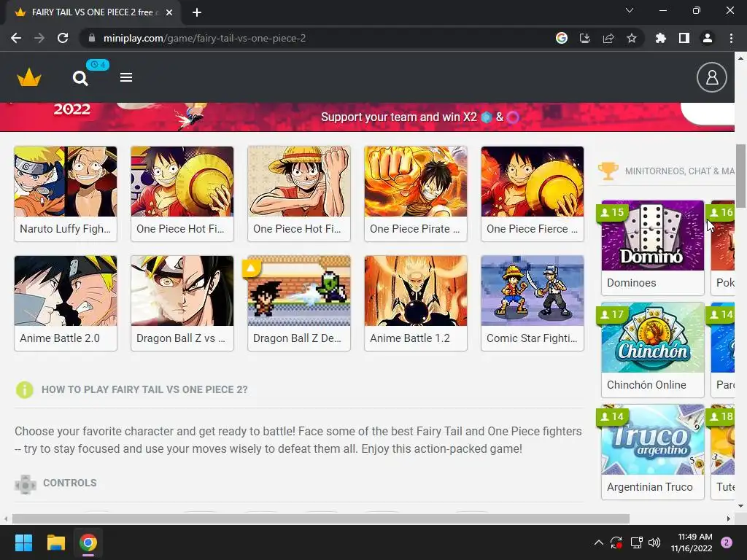This screenshot has width=747, height=560.
Task: Bookmark this page with the star icon
Action: 632,38
